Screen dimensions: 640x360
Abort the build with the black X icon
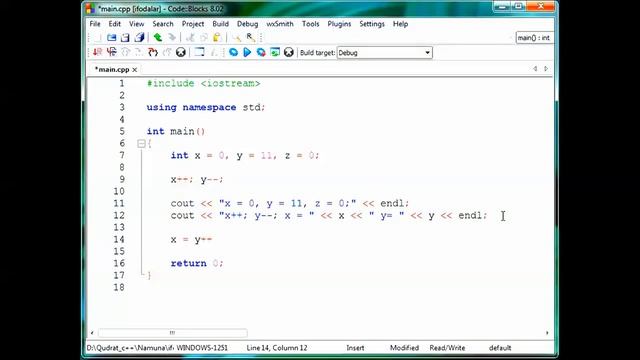pyautogui.click(x=289, y=52)
